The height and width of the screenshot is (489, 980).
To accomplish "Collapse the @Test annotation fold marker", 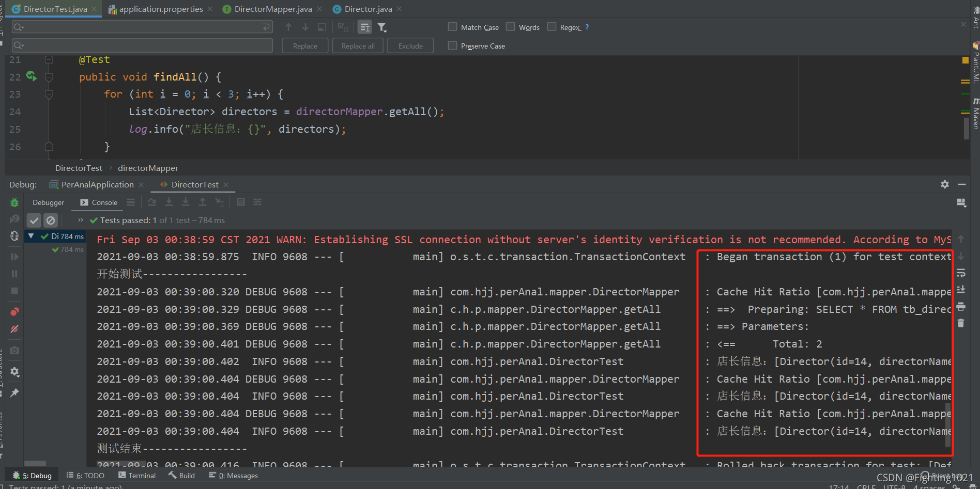I will [x=49, y=59].
